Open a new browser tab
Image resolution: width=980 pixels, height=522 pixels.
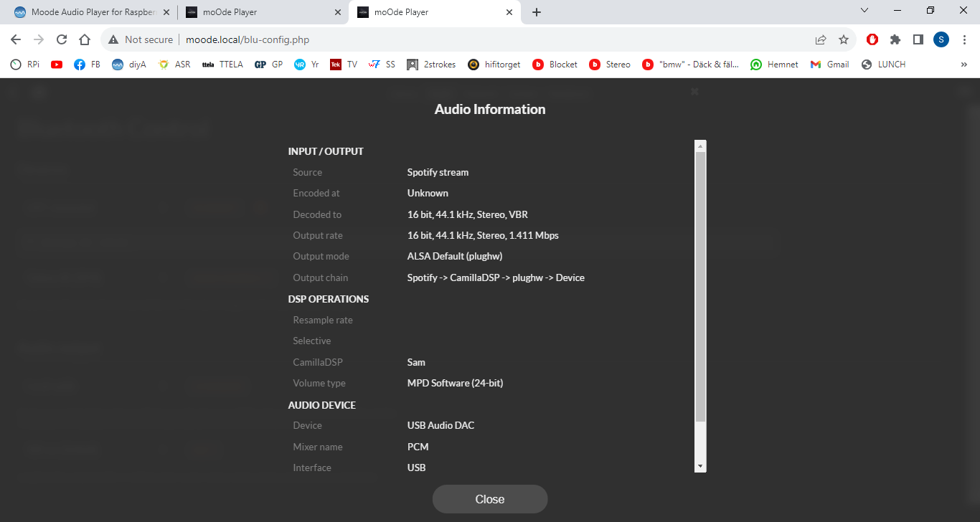click(537, 12)
